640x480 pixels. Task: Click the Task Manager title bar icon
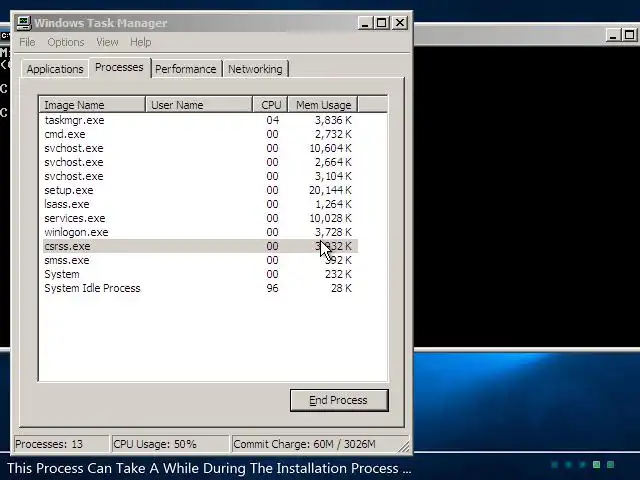tap(24, 23)
